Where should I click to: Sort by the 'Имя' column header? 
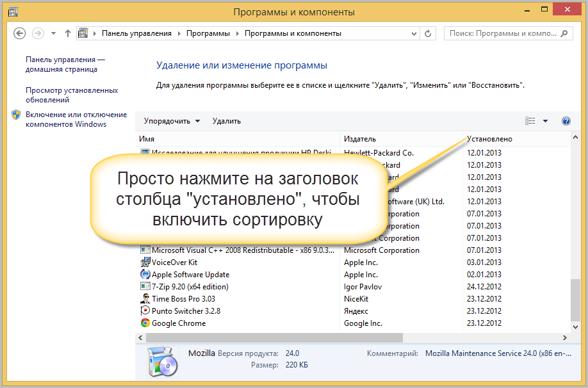(x=238, y=139)
